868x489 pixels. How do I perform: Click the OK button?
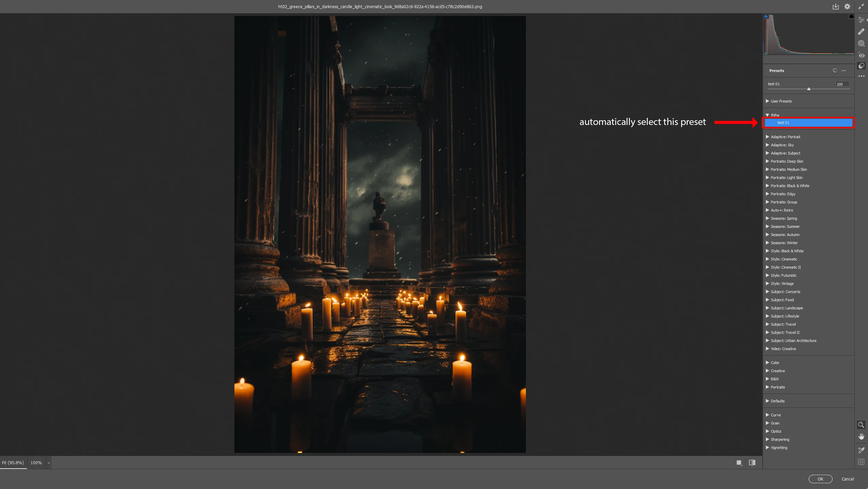tap(820, 479)
